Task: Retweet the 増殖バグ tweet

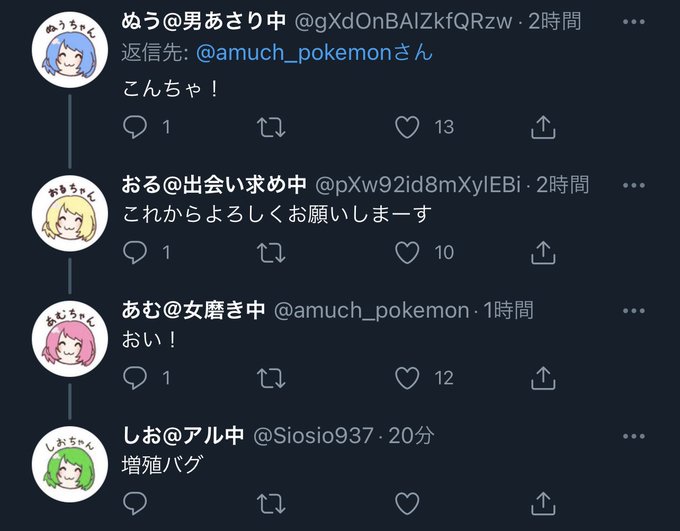Action: pos(271,503)
